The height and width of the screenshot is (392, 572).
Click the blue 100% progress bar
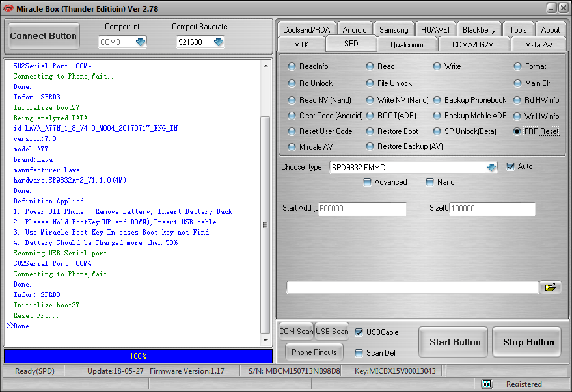pyautogui.click(x=138, y=356)
